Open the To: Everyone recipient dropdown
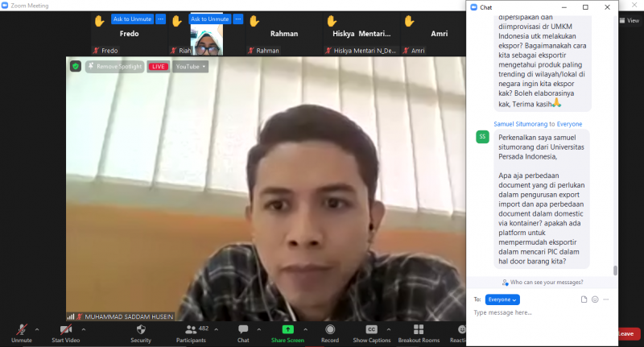 coord(502,299)
